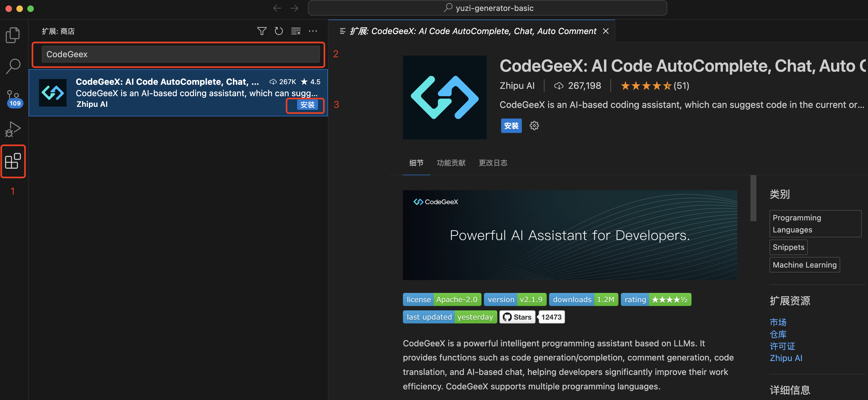Install CodeGeeX from the details page
The image size is (868, 400).
click(511, 126)
